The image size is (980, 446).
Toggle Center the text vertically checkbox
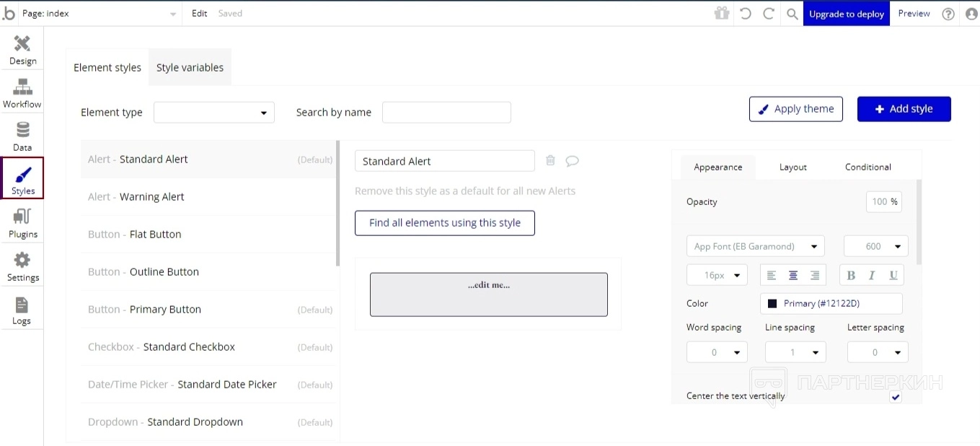895,396
